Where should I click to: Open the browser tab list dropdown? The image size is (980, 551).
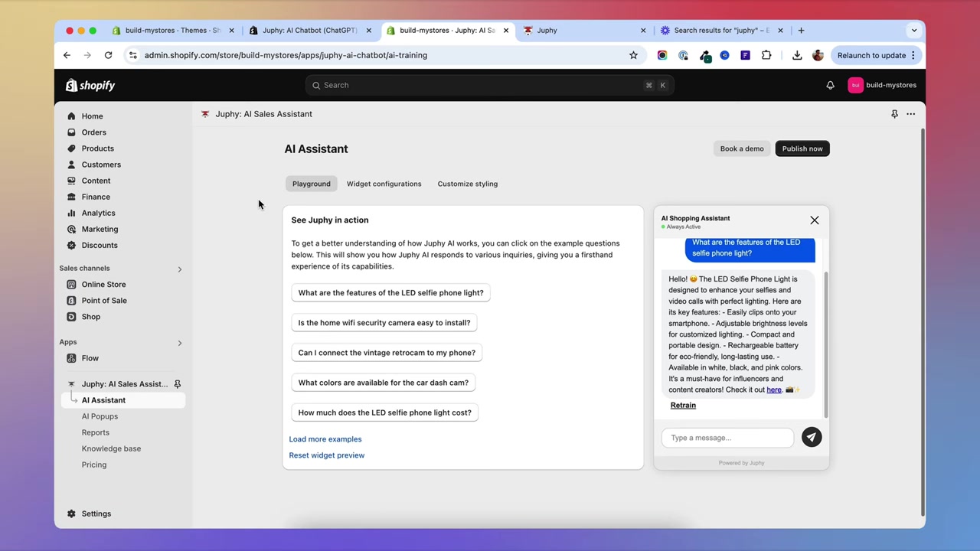pos(913,31)
